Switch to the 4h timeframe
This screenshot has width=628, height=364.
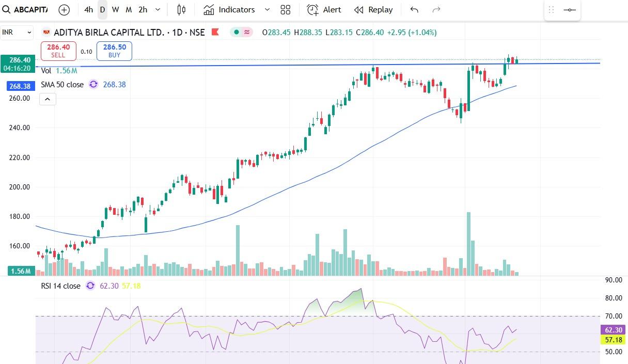pos(89,9)
